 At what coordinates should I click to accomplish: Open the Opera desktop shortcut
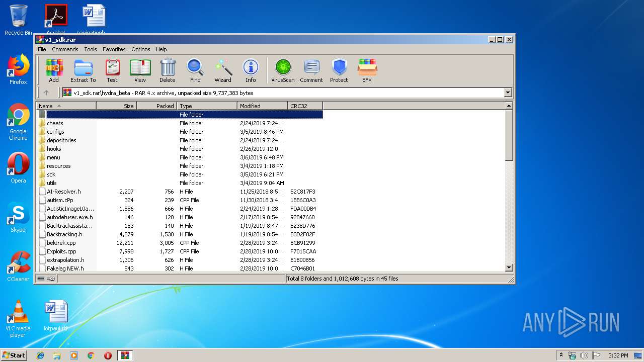pos(18,168)
